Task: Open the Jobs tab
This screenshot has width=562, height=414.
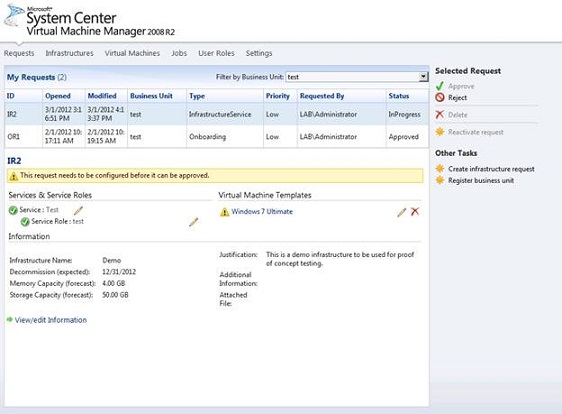Action: click(x=179, y=53)
